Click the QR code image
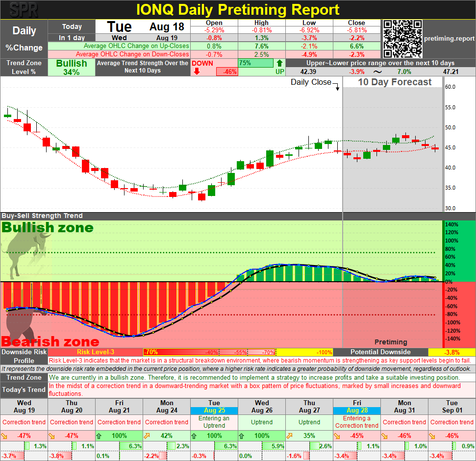 [402, 39]
